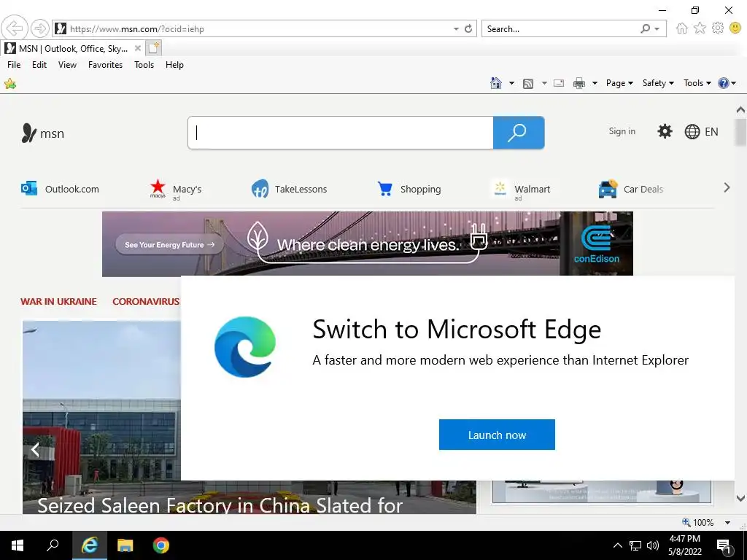The height and width of the screenshot is (560, 747).
Task: Go back using the browser back arrow
Action: click(x=15, y=28)
